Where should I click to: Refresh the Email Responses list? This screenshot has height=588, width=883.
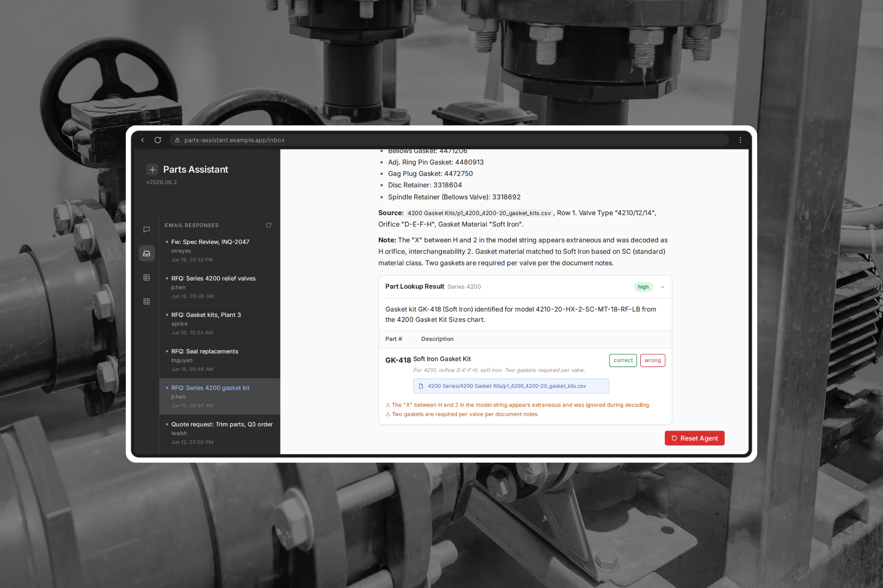click(269, 225)
